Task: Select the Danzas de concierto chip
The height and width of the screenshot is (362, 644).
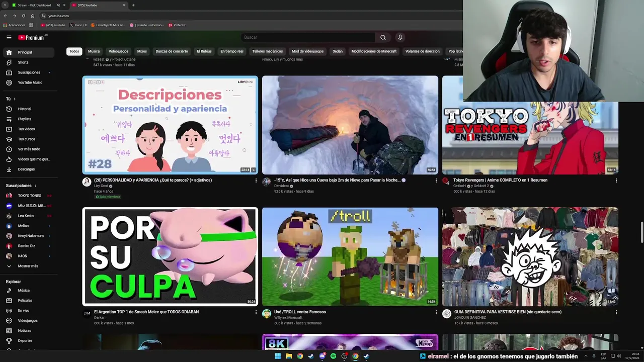Action: (172, 51)
